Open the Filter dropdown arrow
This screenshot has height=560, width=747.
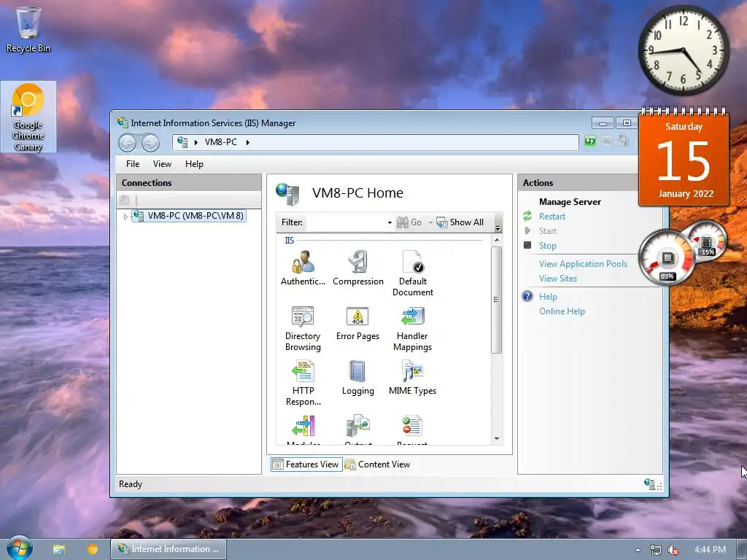[390, 222]
